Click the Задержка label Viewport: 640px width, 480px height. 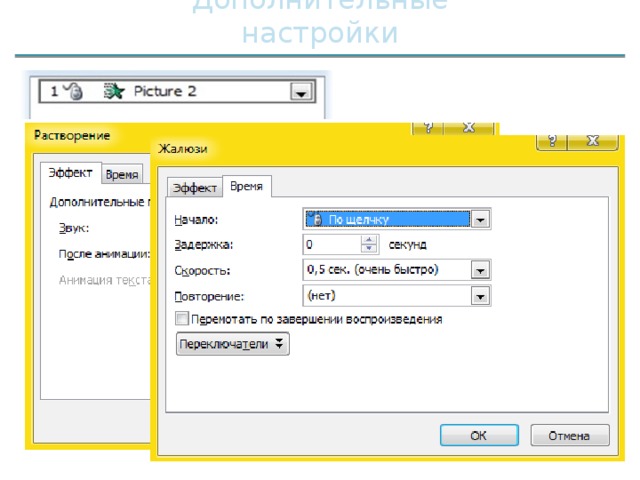pos(204,244)
